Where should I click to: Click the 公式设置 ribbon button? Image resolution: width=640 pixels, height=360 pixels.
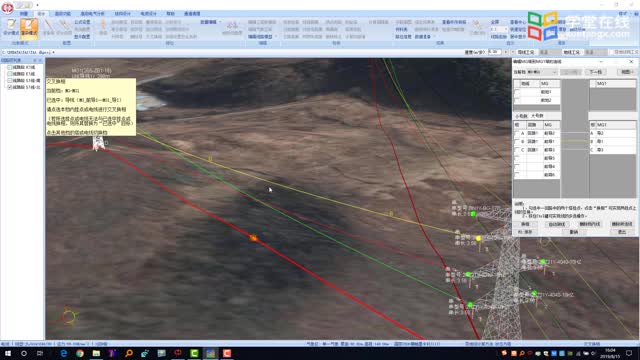coord(82,22)
